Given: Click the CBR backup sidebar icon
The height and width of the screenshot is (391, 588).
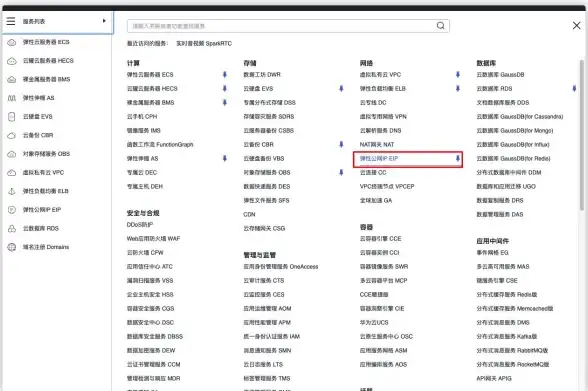Looking at the screenshot, I should point(12,135).
